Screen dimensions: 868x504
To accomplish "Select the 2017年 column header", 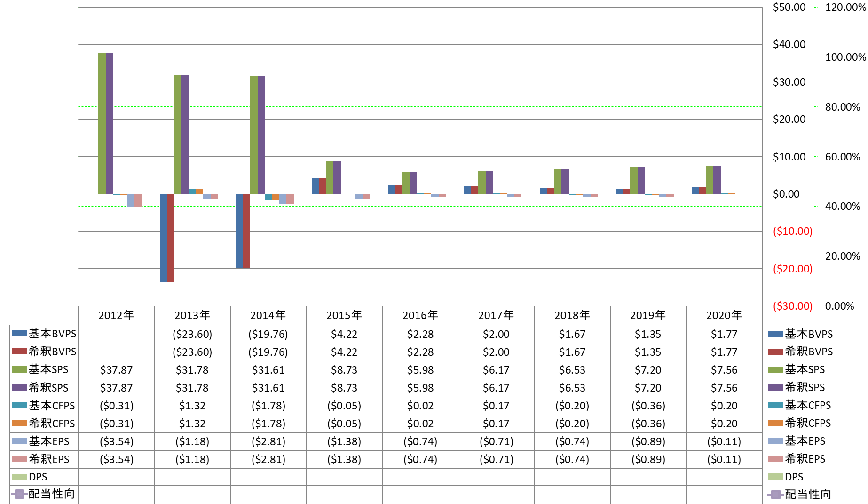I will (x=496, y=315).
